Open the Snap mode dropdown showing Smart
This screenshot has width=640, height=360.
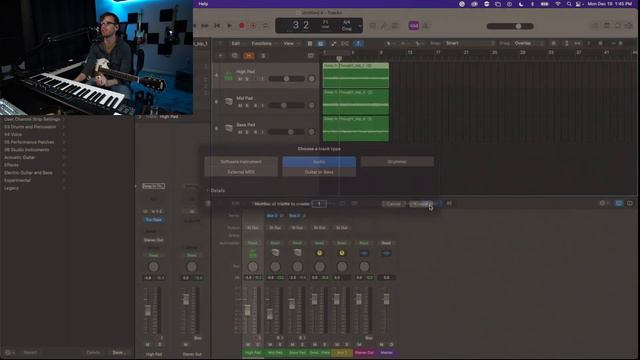469,43
